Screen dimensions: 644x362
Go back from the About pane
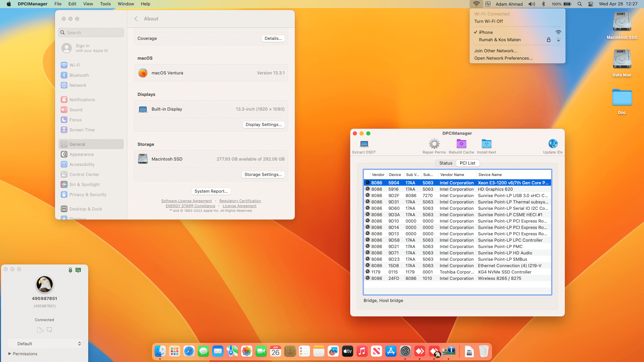(136, 19)
